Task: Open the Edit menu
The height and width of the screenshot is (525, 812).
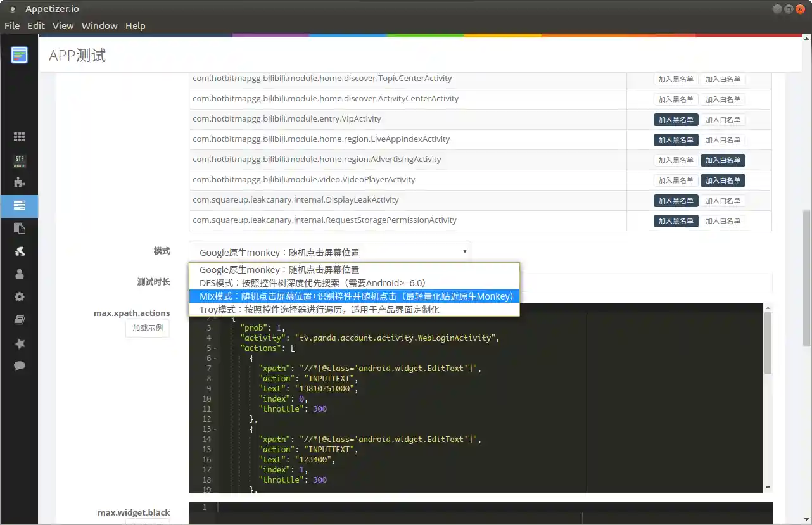Action: [36, 26]
